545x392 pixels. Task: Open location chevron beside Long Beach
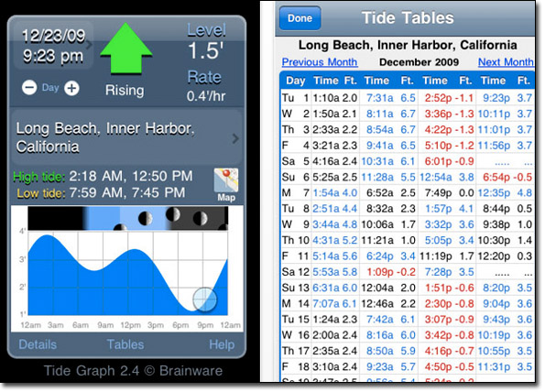click(x=235, y=138)
